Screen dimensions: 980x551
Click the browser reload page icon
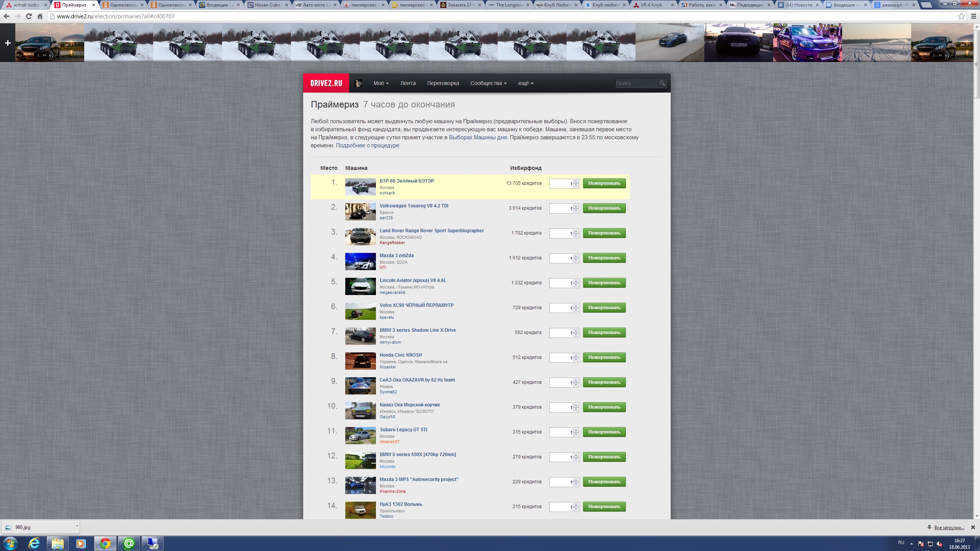tap(29, 16)
